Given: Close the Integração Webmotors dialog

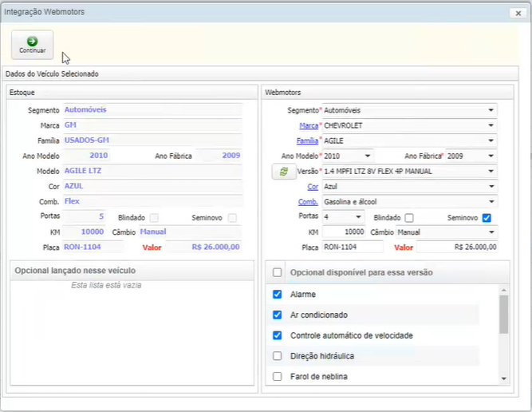Looking at the screenshot, I should pos(518,14).
